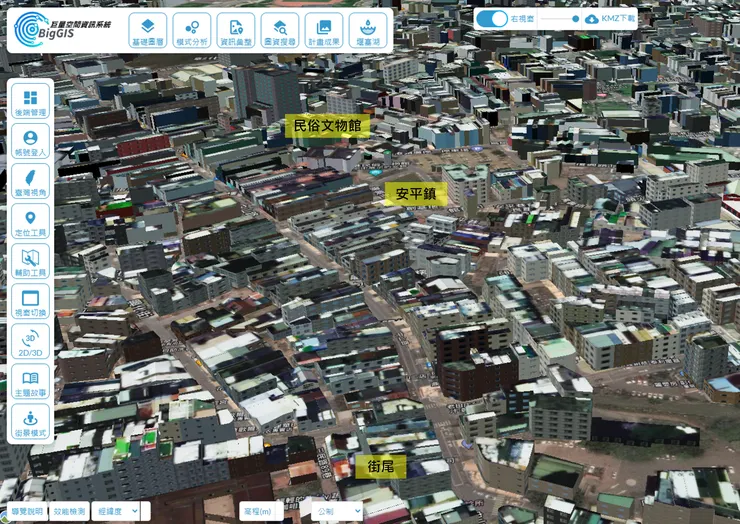Click the 高程(m) elevation field

tap(261, 511)
